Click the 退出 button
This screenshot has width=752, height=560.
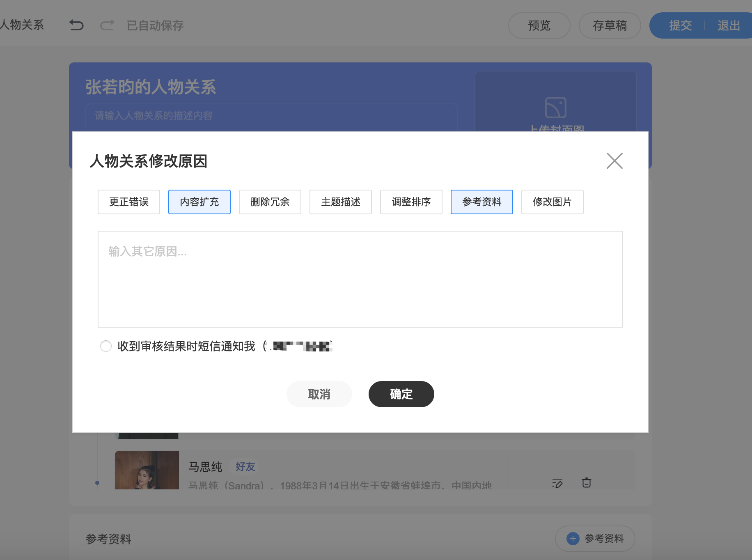coord(729,25)
